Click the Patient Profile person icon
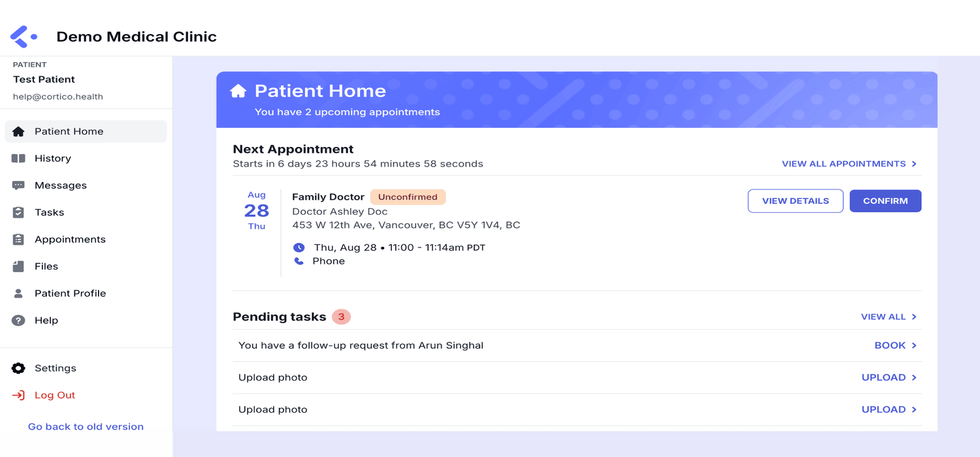980x457 pixels. pyautogui.click(x=18, y=294)
